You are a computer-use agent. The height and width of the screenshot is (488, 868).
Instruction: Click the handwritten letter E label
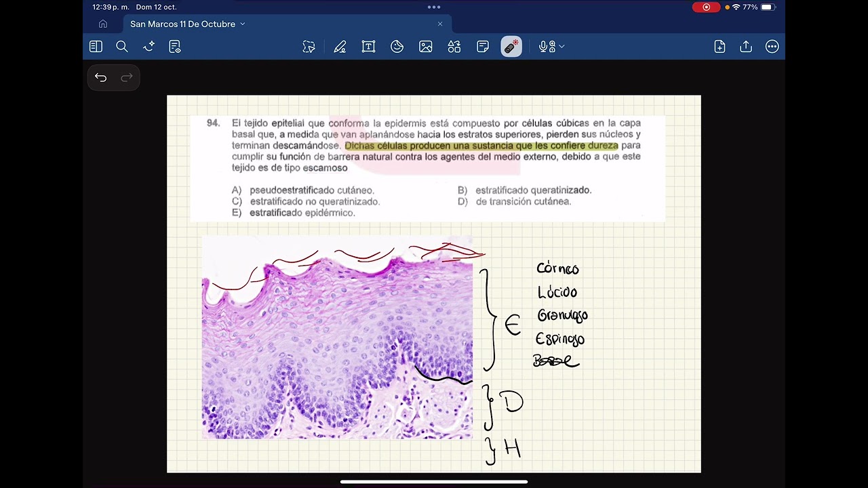(512, 326)
